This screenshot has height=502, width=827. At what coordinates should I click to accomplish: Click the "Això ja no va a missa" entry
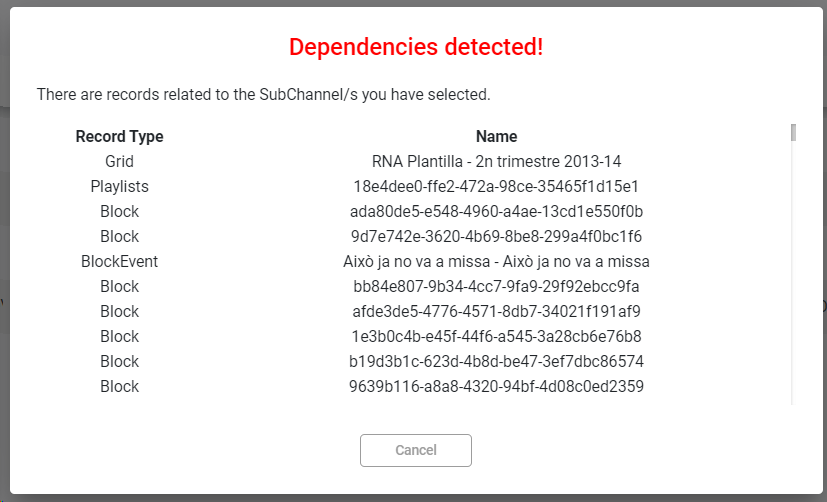[496, 262]
